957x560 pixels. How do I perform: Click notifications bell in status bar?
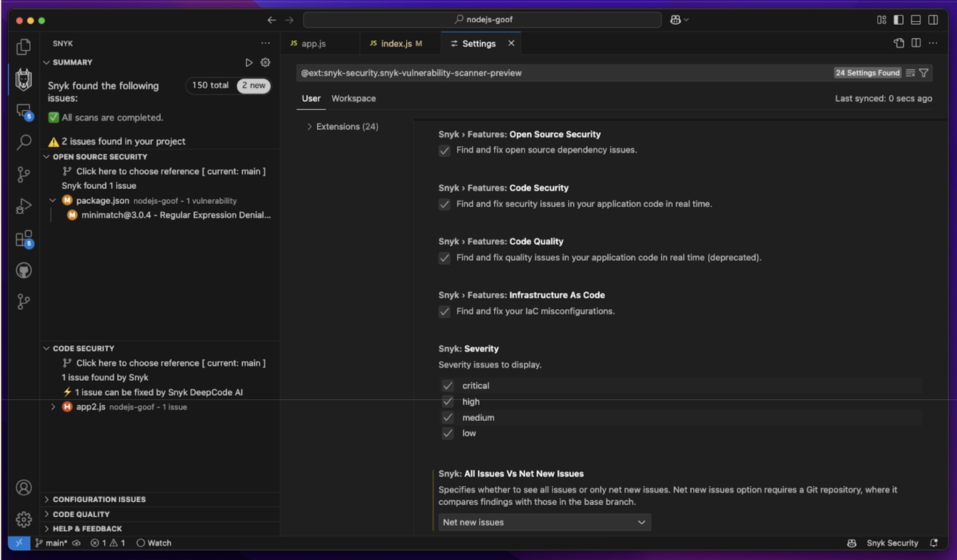point(934,543)
